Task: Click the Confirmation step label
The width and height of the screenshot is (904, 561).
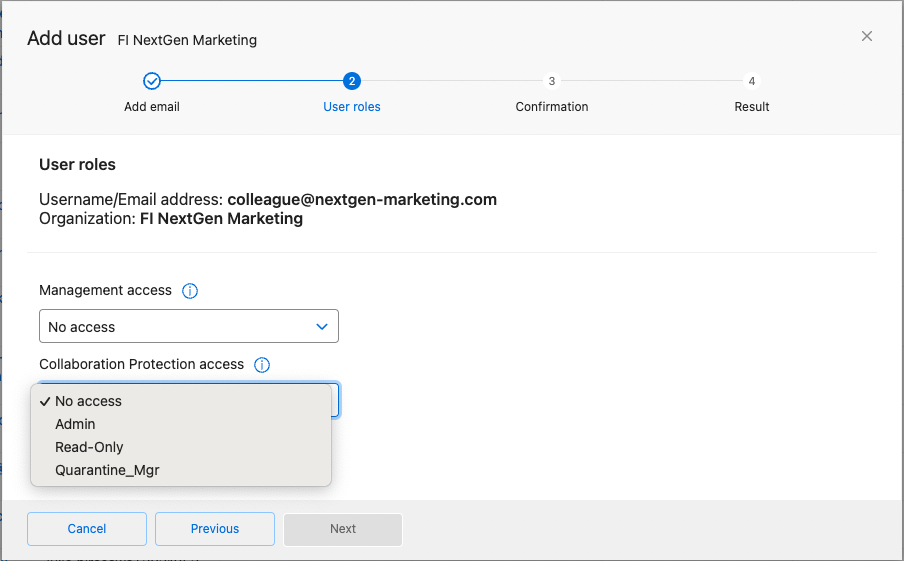Action: pos(552,107)
